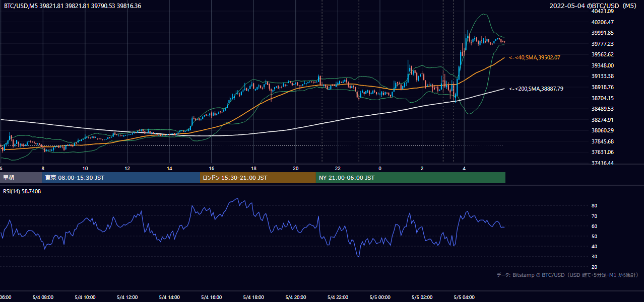Click hour label 0 under the price chart
Image resolution: width=644 pixels, height=302 pixels.
tap(380, 168)
